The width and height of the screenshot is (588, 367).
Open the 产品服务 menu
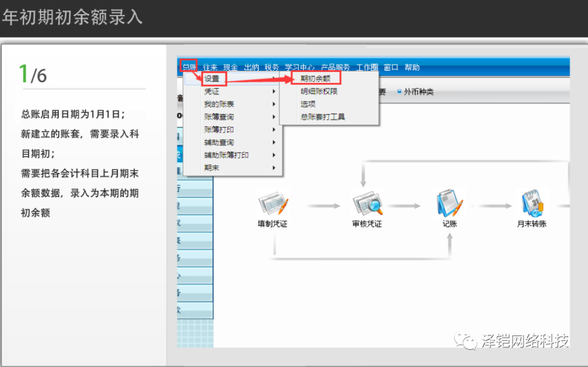click(335, 67)
